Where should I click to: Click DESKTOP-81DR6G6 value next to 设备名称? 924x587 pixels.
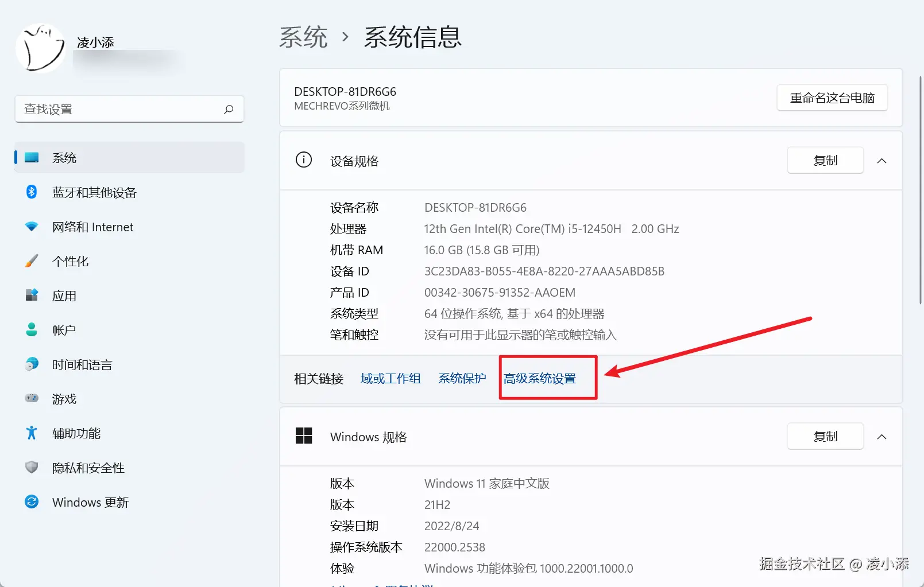coord(475,208)
